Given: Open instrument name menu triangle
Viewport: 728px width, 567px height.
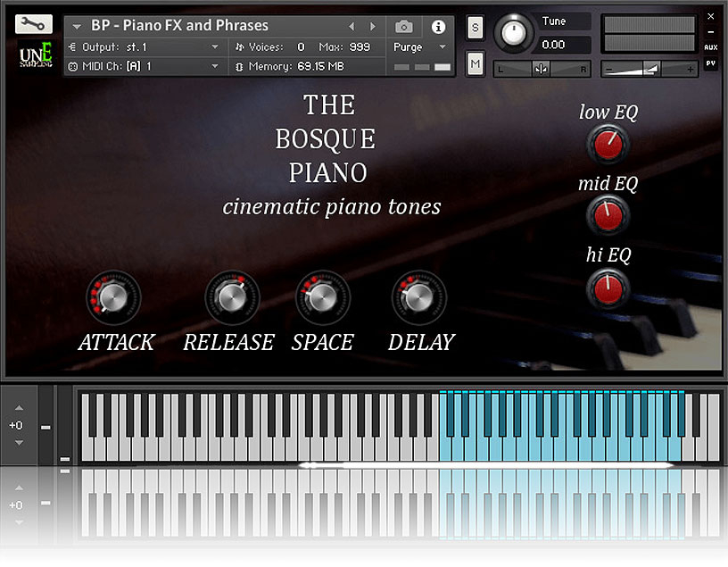Looking at the screenshot, I should click(78, 27).
